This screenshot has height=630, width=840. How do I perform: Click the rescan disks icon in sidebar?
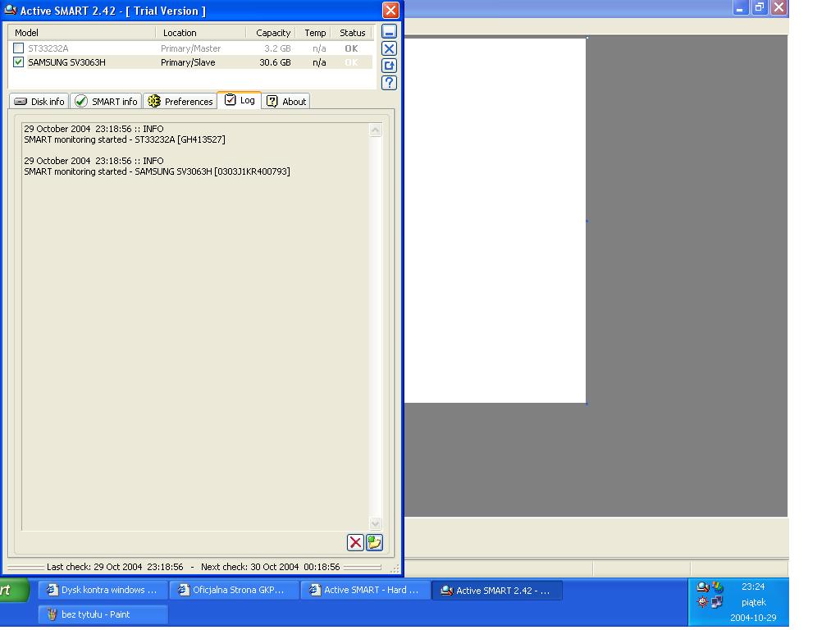click(x=389, y=66)
